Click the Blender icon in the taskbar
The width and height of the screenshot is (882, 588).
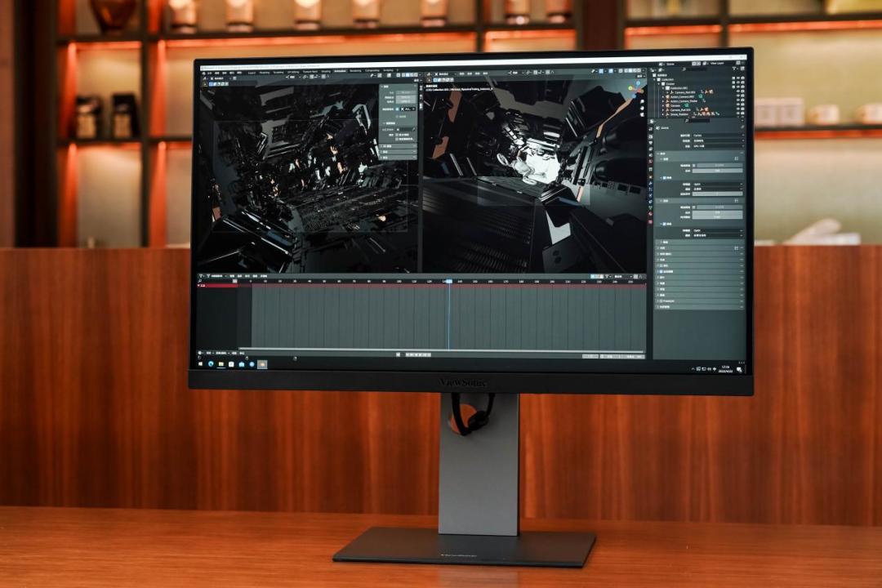click(262, 364)
